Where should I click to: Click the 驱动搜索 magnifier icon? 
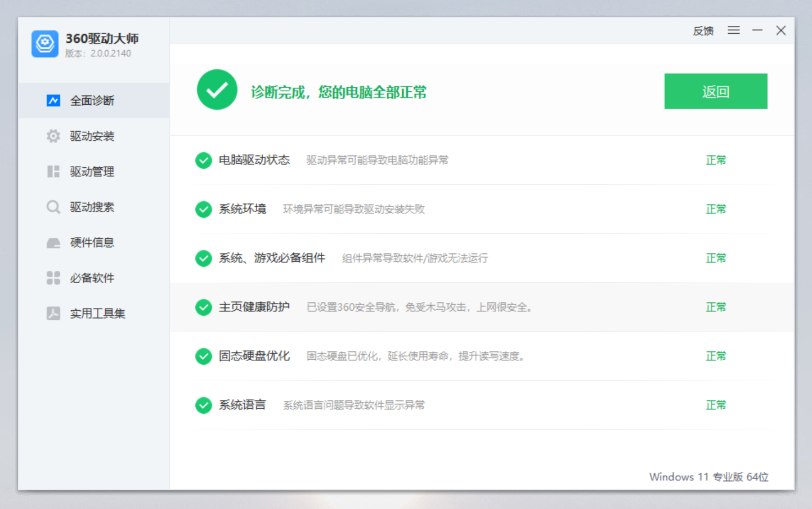pyautogui.click(x=53, y=207)
